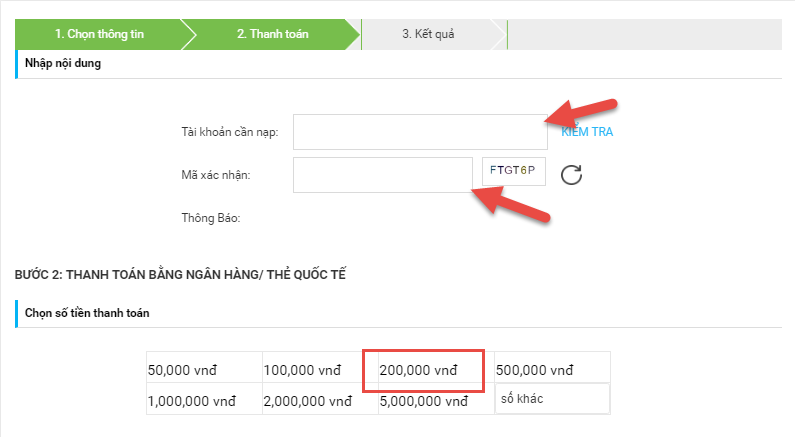Screen dimensions: 795x437
Task: Click the Nhập nội dung heading
Action: pos(63,63)
